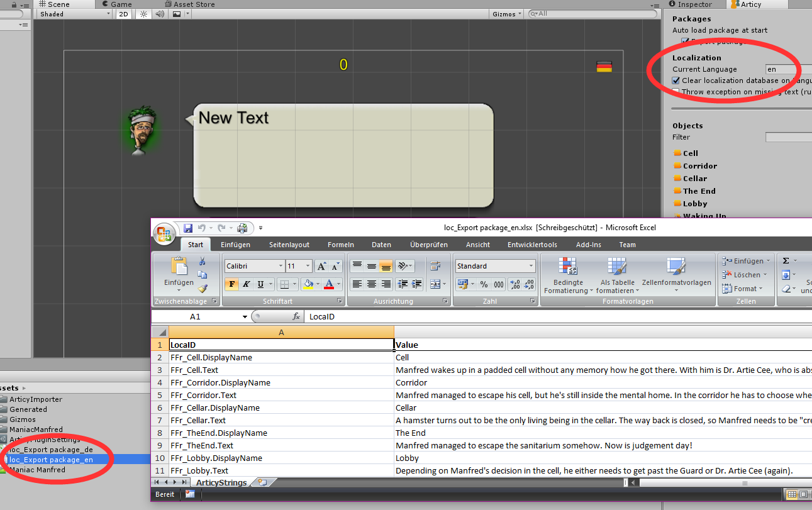This screenshot has height=510, width=812.
Task: Increase the cell indent
Action: (x=416, y=284)
